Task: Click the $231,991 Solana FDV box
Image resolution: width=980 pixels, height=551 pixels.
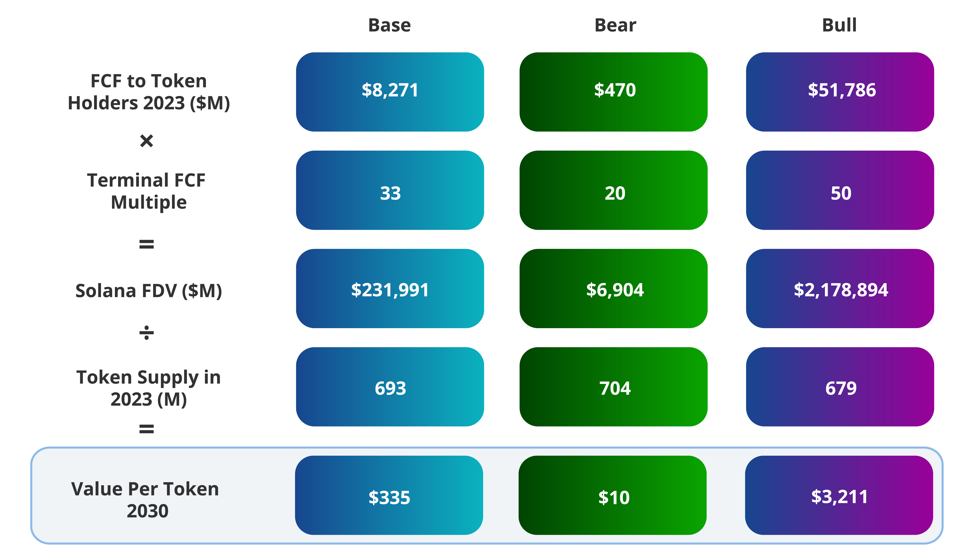Action: 390,288
